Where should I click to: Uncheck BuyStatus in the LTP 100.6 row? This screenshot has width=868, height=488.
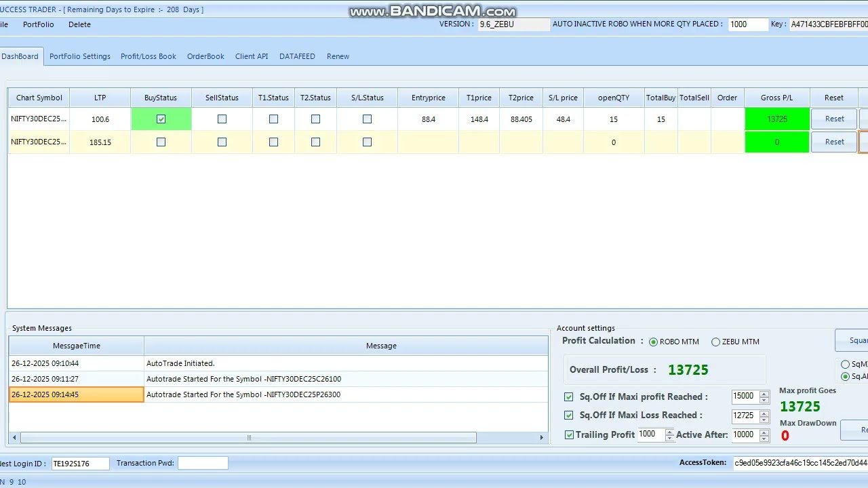[x=161, y=119]
